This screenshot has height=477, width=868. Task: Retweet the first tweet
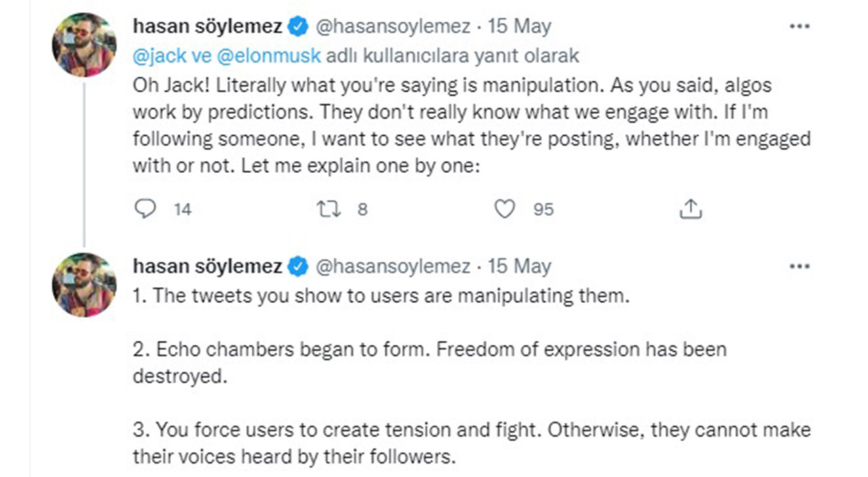pyautogui.click(x=329, y=209)
